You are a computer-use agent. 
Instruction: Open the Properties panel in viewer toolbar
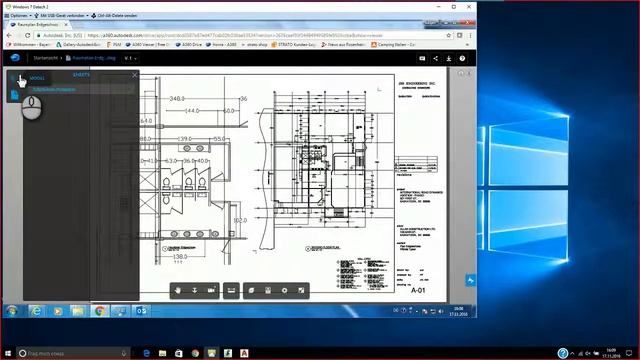268,290
